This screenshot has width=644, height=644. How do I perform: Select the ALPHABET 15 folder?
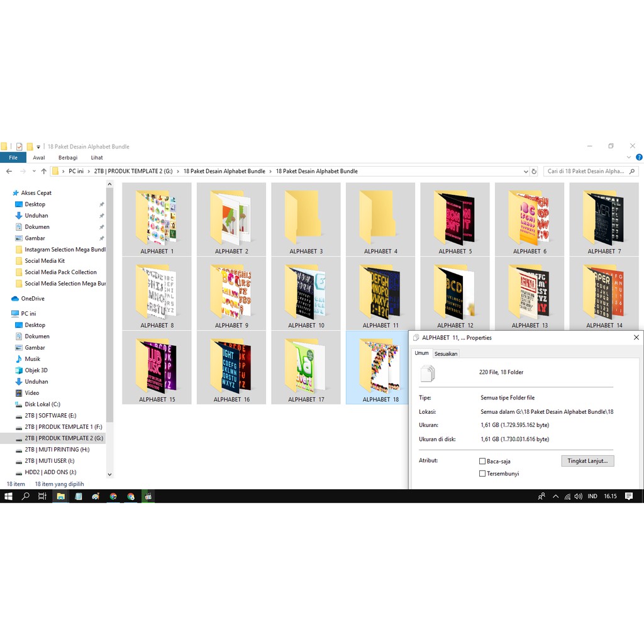coord(157,367)
